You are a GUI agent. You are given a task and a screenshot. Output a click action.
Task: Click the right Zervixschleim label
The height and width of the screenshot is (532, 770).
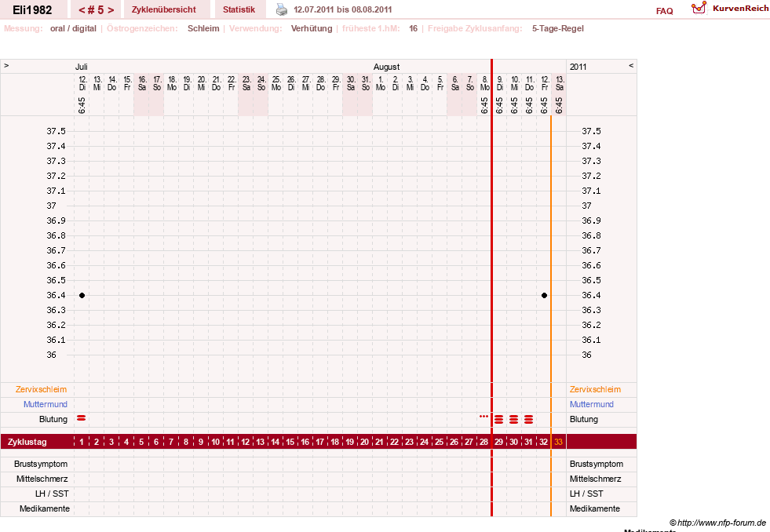595,389
